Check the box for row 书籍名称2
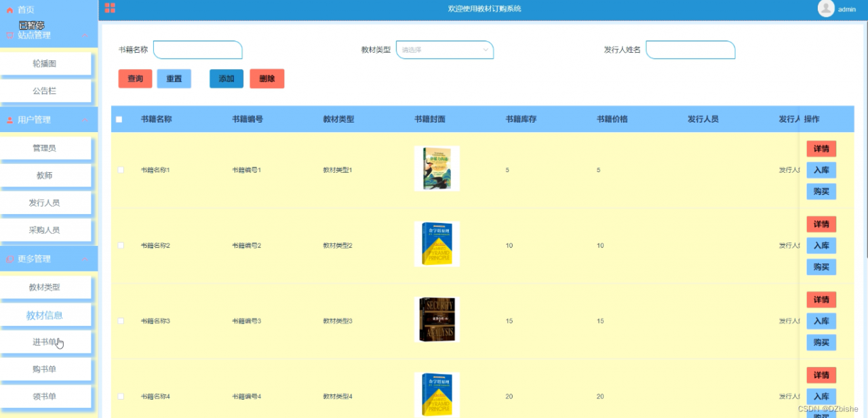Screen dimensions: 868x418 (x=121, y=245)
